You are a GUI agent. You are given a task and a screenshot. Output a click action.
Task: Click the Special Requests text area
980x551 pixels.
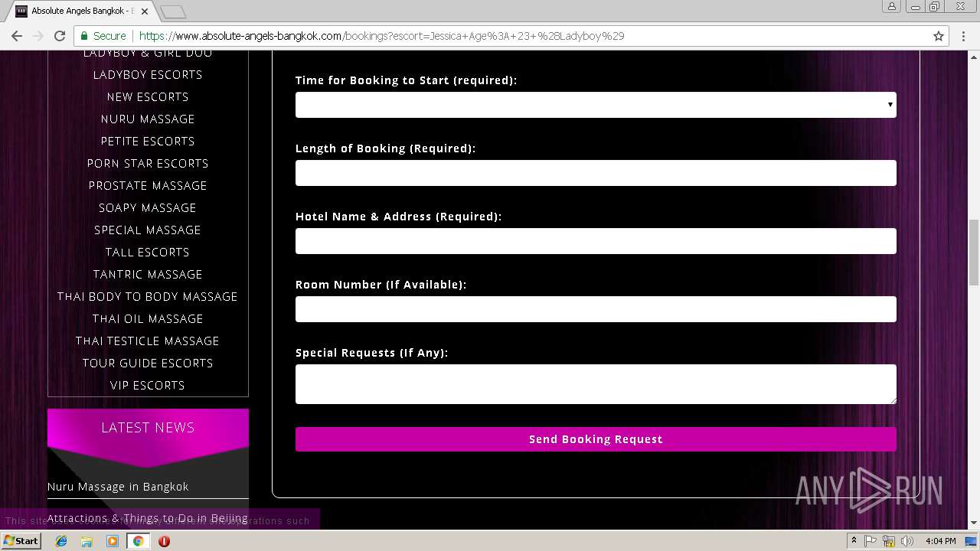[596, 384]
